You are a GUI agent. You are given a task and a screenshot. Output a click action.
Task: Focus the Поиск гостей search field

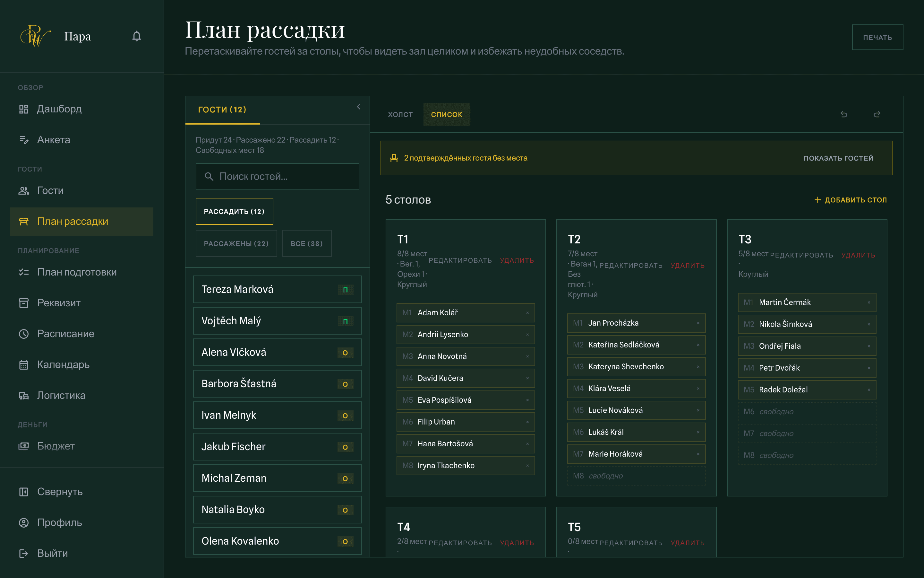click(x=278, y=177)
